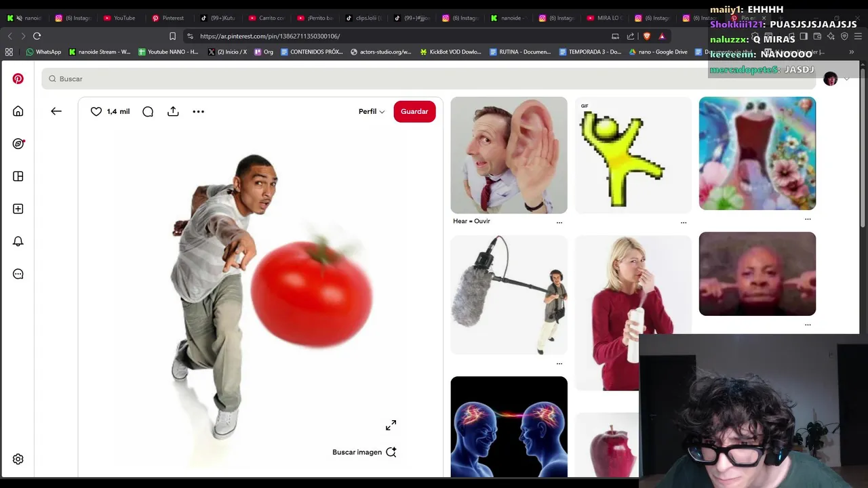Image resolution: width=868 pixels, height=488 pixels.
Task: Click the 1,4 mil likes count
Action: point(118,111)
